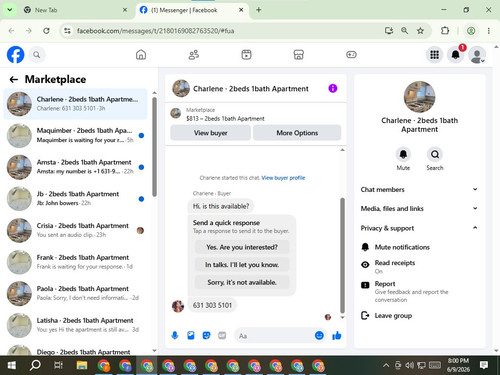The height and width of the screenshot is (375, 500).
Task: Open the Facebook menu grid icon
Action: tap(434, 55)
